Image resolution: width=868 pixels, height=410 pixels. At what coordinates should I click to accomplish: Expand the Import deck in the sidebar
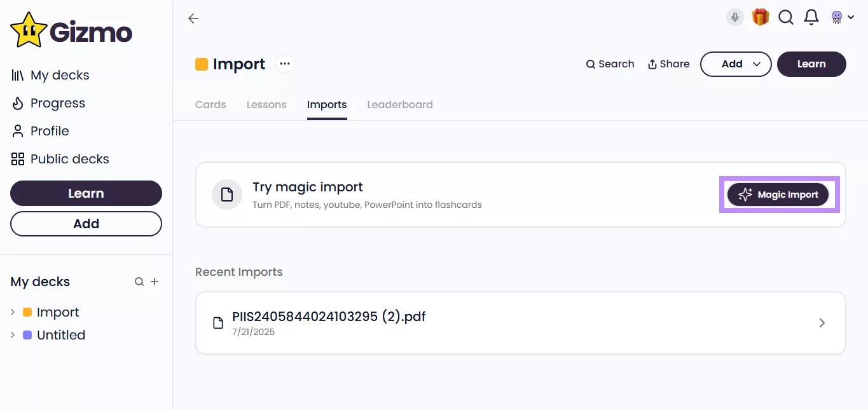(x=11, y=312)
